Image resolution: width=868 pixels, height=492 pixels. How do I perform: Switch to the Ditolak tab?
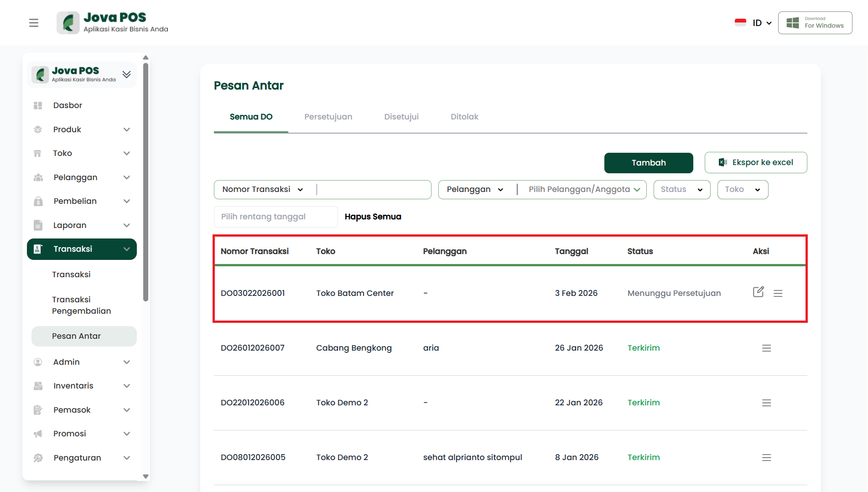(x=464, y=117)
